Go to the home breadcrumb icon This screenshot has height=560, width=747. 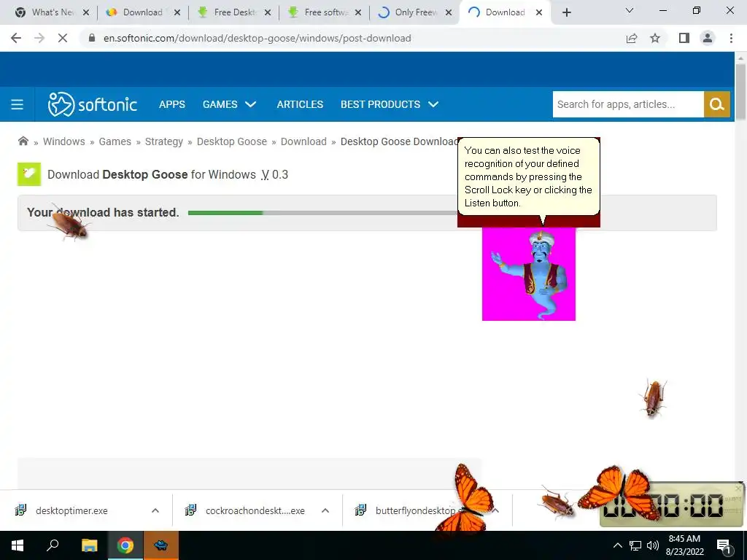click(x=23, y=141)
